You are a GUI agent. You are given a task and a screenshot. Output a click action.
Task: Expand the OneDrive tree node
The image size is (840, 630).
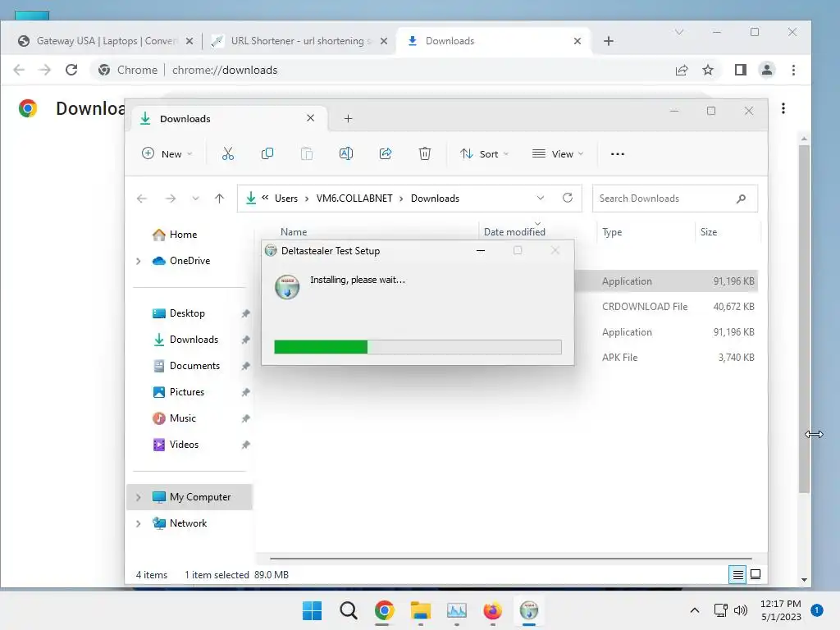(x=138, y=261)
